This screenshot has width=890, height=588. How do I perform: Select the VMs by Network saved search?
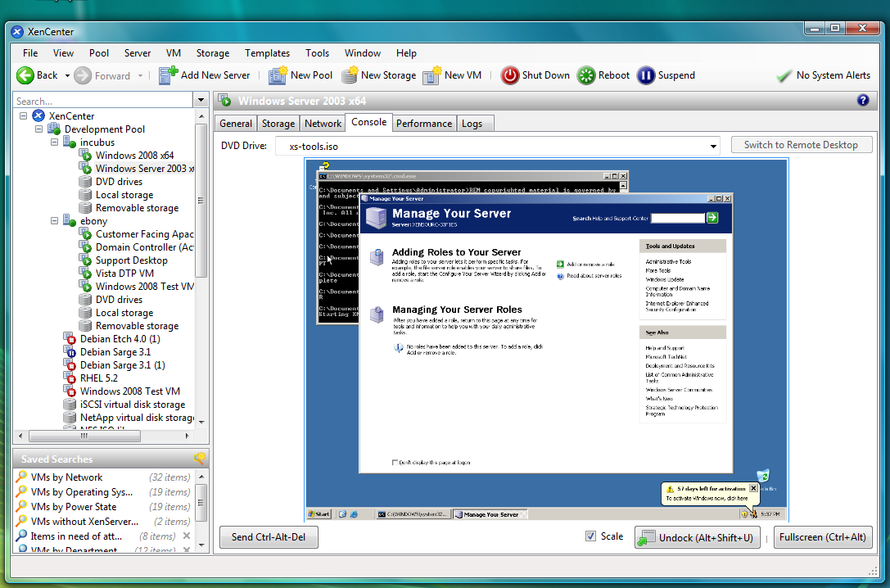(66, 477)
